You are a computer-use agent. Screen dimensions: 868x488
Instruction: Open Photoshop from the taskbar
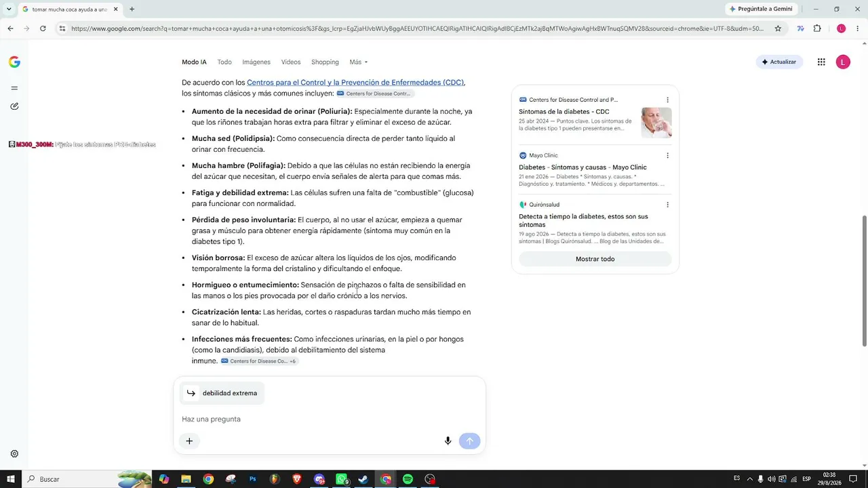coord(253,479)
